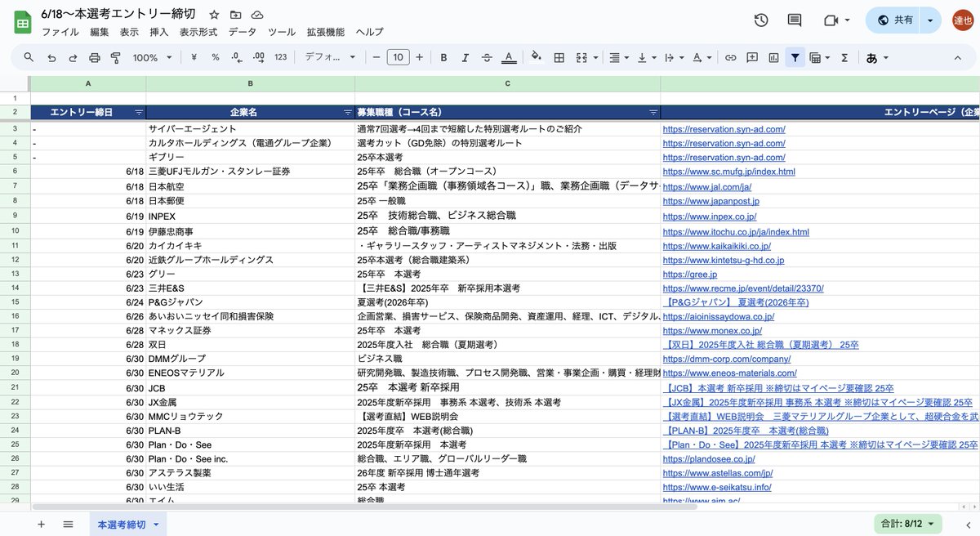Open text wrapping dropdown
This screenshot has width=980, height=536.
click(x=674, y=57)
